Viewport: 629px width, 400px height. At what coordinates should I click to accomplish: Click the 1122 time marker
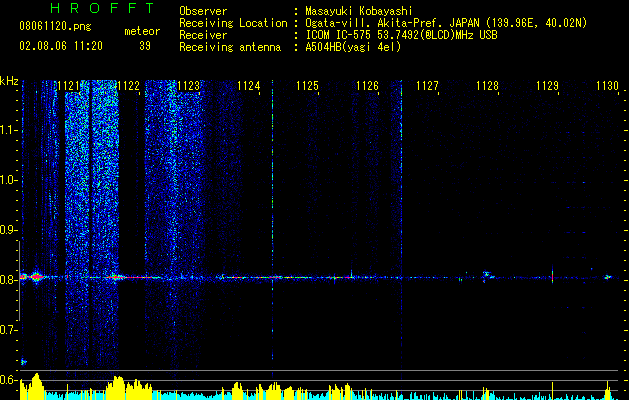(x=128, y=86)
